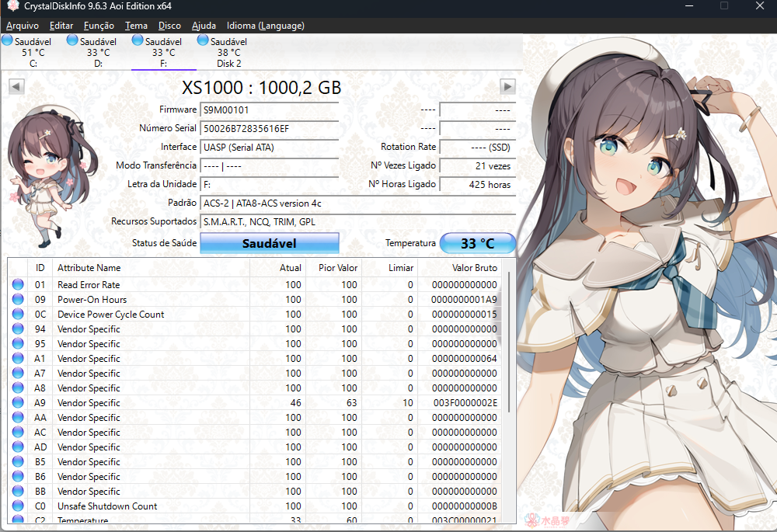
Task: Select the D: disk health indicator
Action: point(72,40)
